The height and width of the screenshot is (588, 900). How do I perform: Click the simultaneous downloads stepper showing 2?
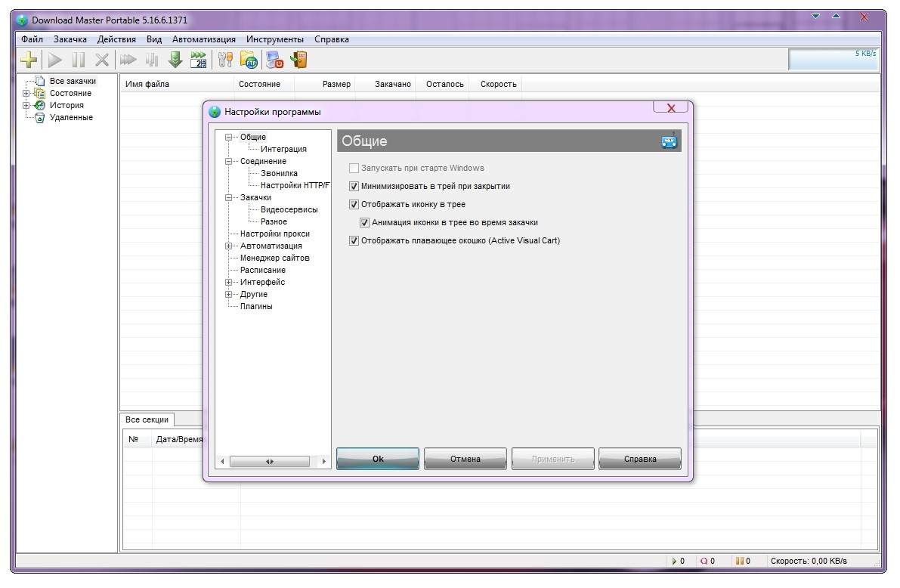[x=199, y=60]
